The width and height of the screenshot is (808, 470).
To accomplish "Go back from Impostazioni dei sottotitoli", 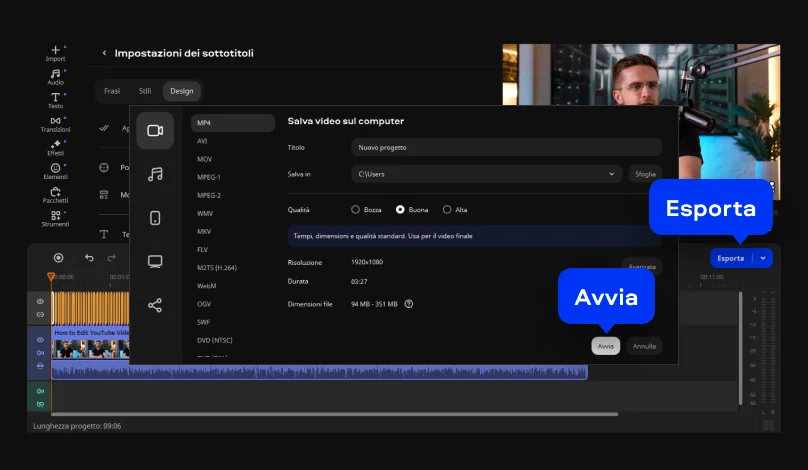I will (x=104, y=53).
